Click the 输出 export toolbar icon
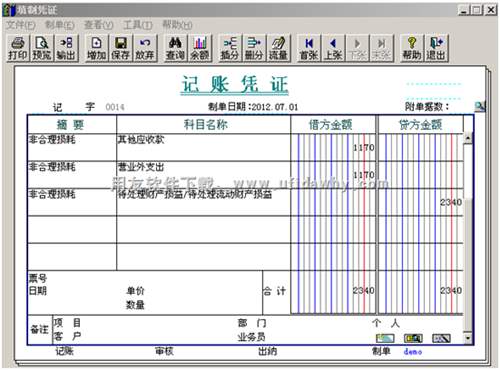Screen dimensions: 500x370 click(66, 48)
